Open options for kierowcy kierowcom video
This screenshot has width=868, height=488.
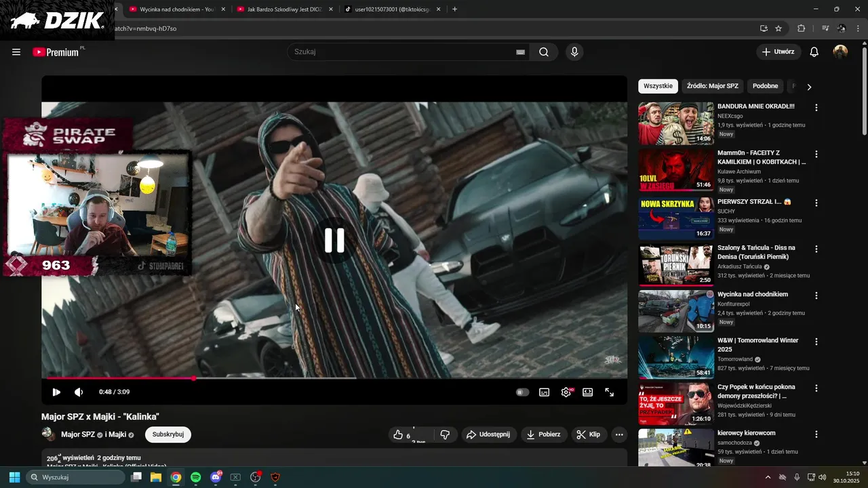tap(816, 434)
